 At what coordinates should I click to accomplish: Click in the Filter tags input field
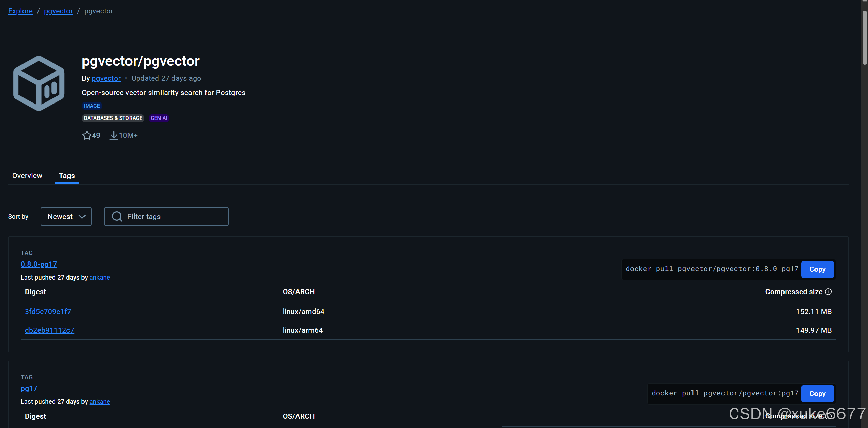166,217
